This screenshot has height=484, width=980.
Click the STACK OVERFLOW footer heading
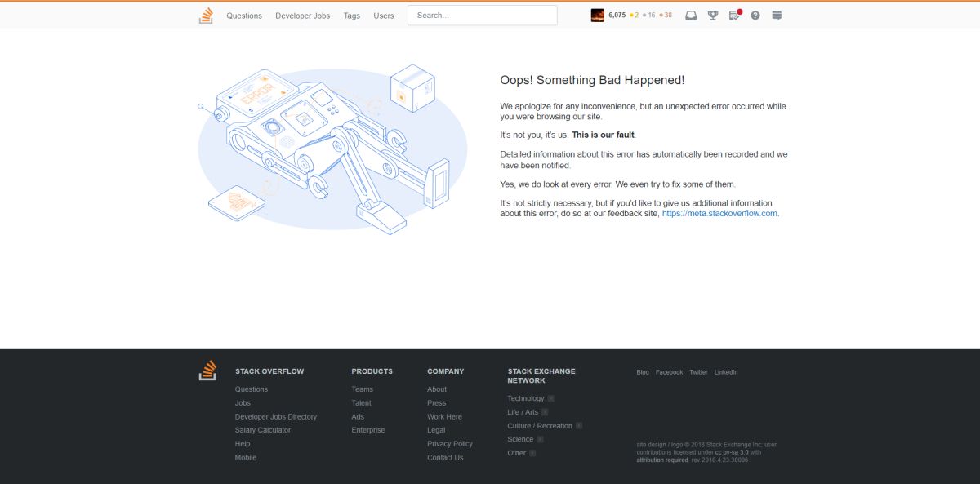(x=269, y=371)
